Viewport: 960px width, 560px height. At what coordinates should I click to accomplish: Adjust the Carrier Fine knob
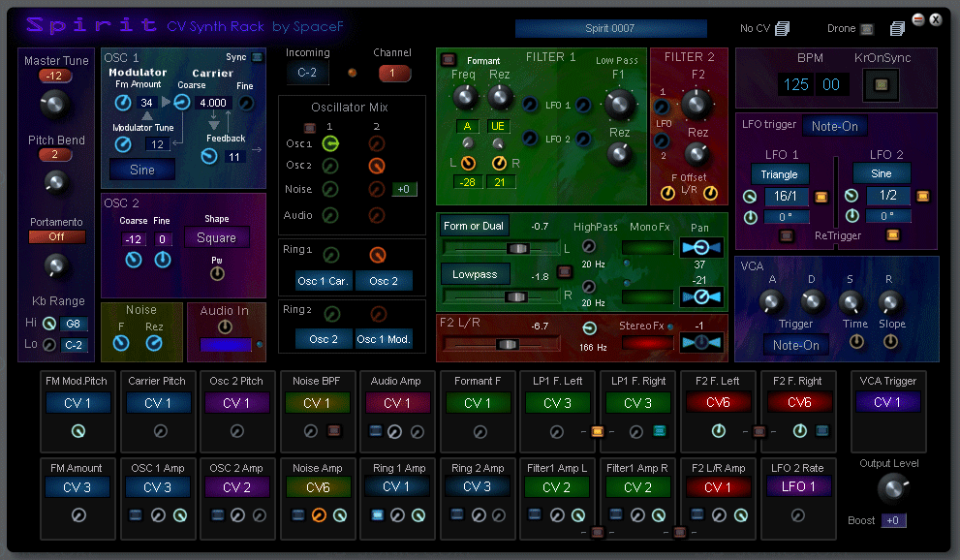tap(246, 103)
